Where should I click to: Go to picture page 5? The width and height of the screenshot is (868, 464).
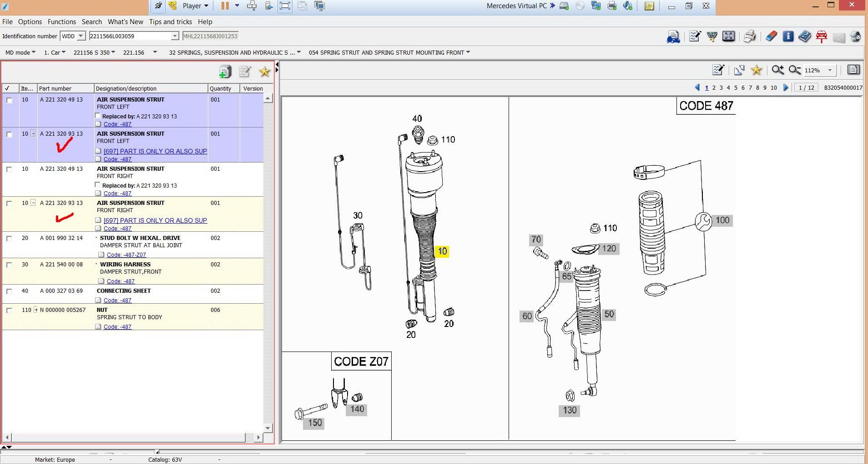click(736, 88)
